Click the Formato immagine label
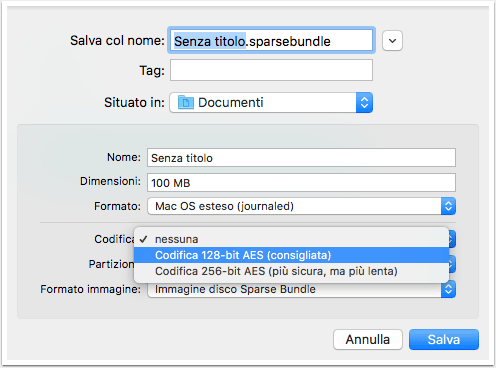 tap(91, 289)
